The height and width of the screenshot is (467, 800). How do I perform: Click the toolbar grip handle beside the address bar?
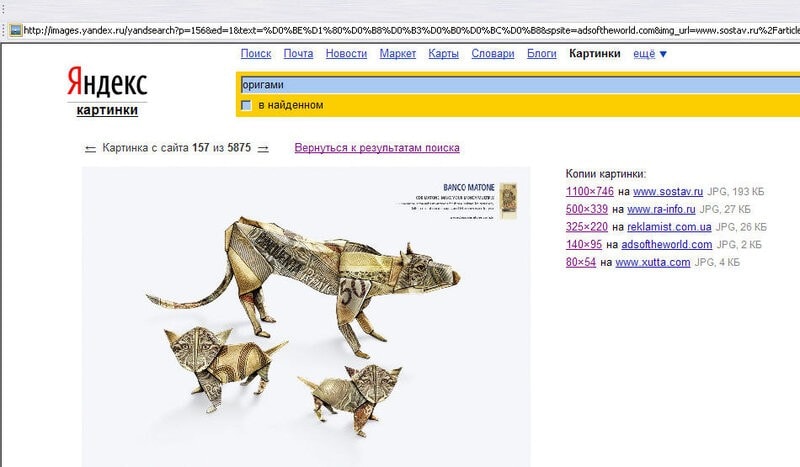pos(4,31)
